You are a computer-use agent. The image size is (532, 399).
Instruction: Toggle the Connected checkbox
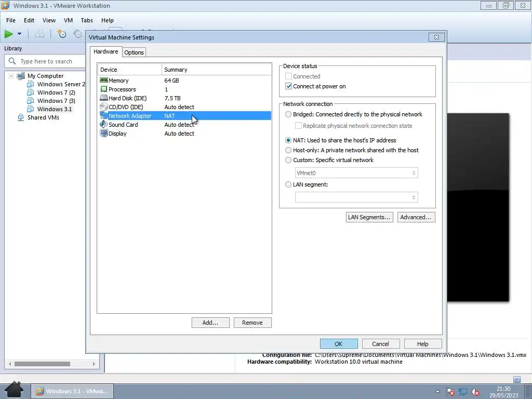(288, 76)
